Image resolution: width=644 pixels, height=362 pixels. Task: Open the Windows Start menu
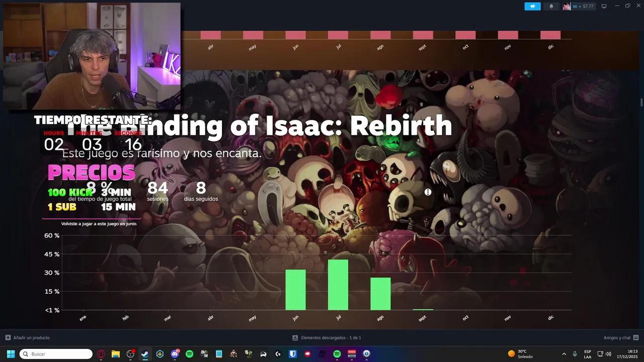(x=11, y=354)
